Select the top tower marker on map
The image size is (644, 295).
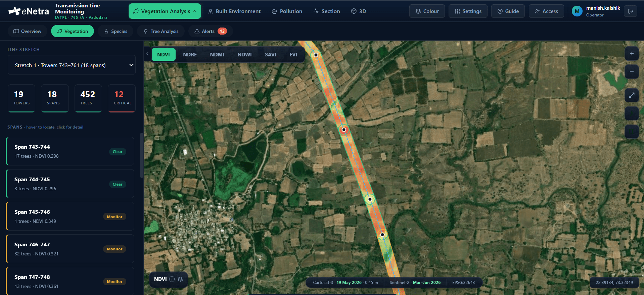tap(316, 55)
